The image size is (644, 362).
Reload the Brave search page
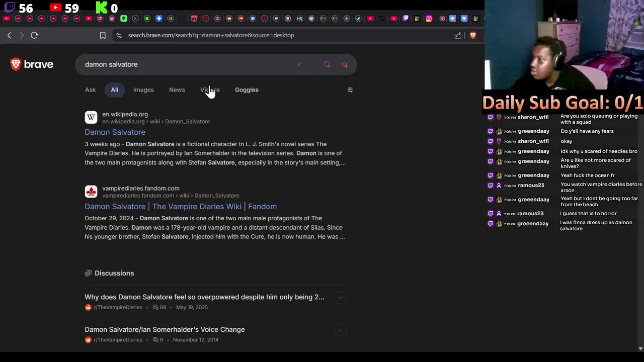pos(34,35)
